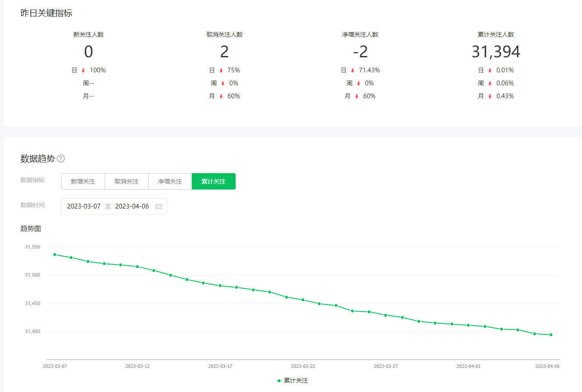
Task: Click the help icon beside 数据趋势
Action: pos(61,159)
